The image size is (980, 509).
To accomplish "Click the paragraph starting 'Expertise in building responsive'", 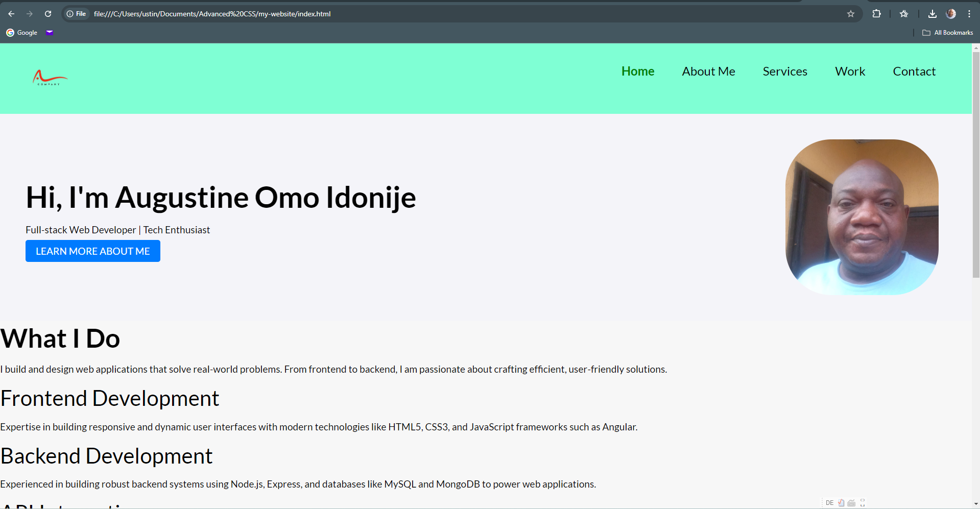I will tap(319, 427).
